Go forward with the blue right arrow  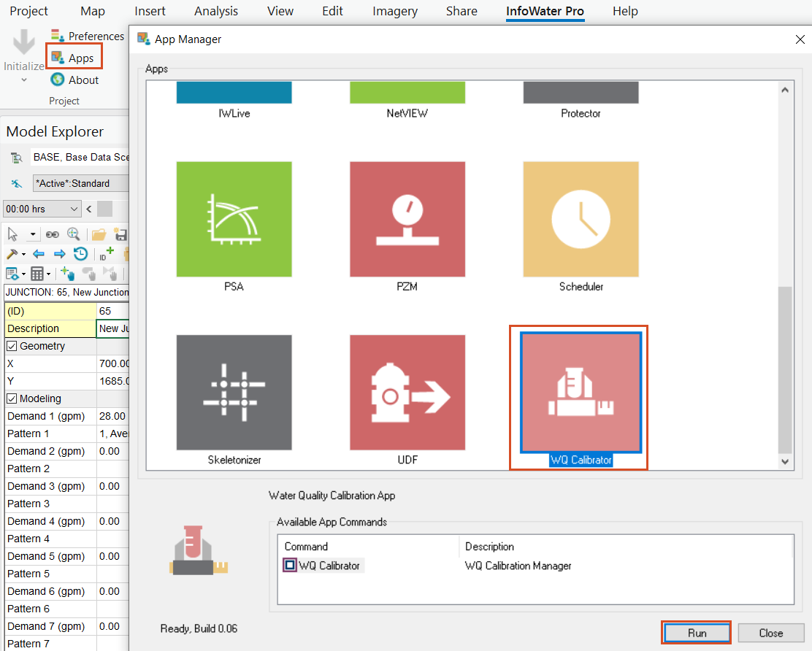(60, 254)
